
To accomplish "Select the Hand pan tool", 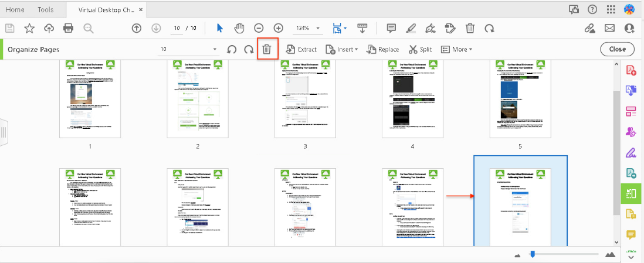I will point(239,28).
